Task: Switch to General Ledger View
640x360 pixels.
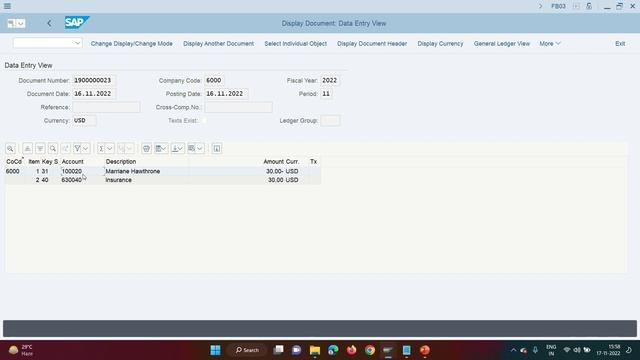Action: tap(502, 44)
